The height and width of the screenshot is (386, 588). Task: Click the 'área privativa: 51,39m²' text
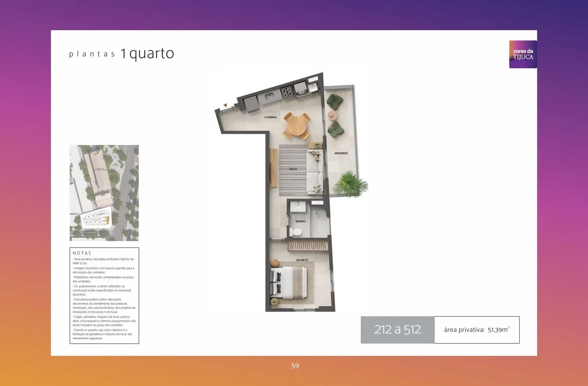click(x=477, y=330)
